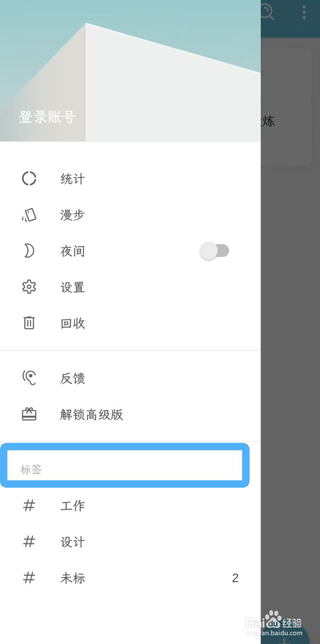Tap the gift icon for 解锁高级版
The width and height of the screenshot is (320, 644).
pos(29,414)
